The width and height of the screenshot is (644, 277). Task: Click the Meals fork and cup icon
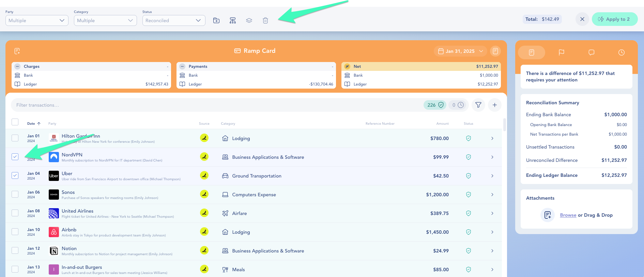[225, 270]
